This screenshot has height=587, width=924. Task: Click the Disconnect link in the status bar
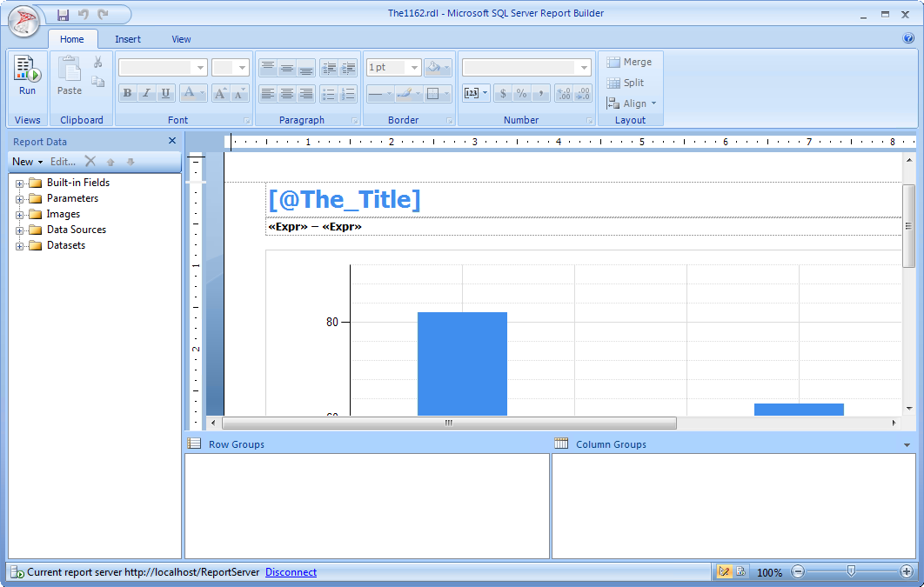pyautogui.click(x=291, y=572)
